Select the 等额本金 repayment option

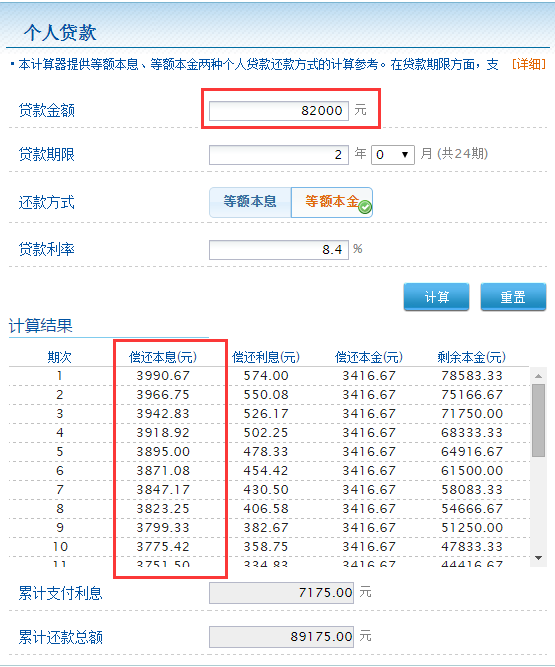tap(332, 202)
